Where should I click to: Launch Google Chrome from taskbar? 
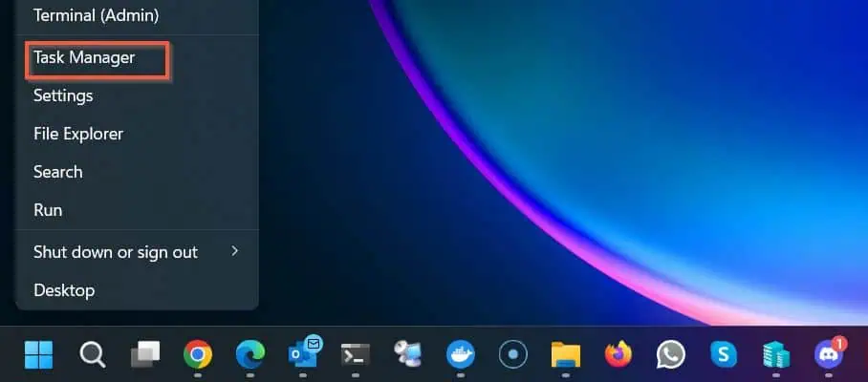(198, 354)
